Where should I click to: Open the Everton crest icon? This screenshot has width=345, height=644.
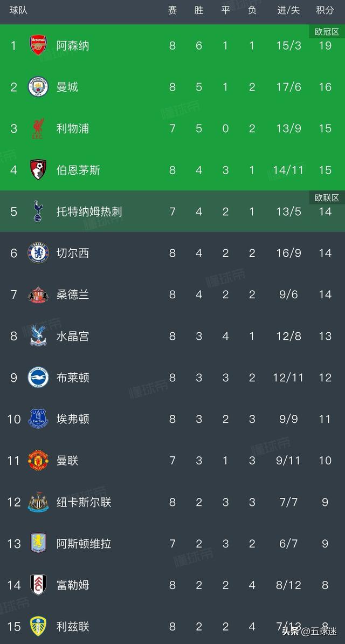pyautogui.click(x=38, y=419)
